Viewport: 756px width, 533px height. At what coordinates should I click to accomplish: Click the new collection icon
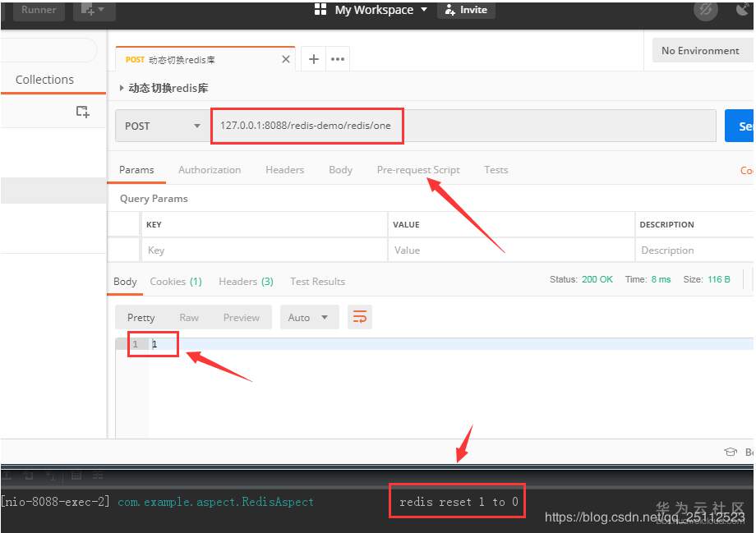(82, 112)
